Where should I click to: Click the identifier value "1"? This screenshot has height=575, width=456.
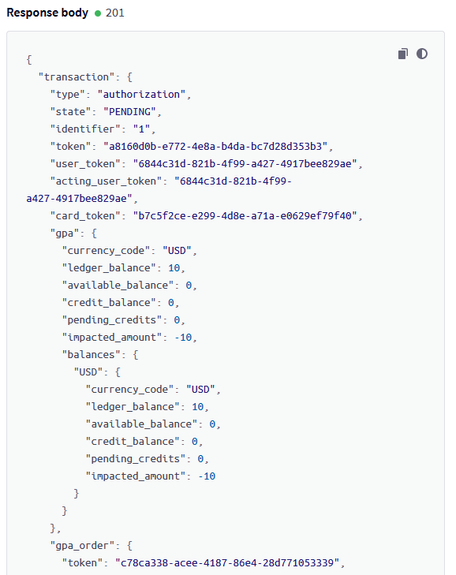[x=141, y=129]
